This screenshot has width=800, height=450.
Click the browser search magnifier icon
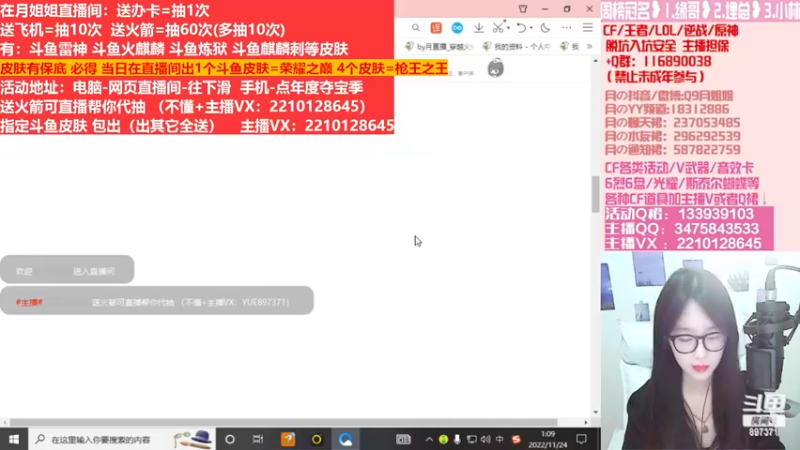point(416,28)
